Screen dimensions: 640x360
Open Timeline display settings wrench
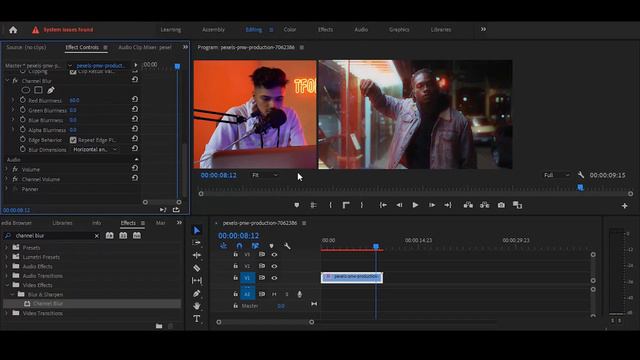[287, 246]
